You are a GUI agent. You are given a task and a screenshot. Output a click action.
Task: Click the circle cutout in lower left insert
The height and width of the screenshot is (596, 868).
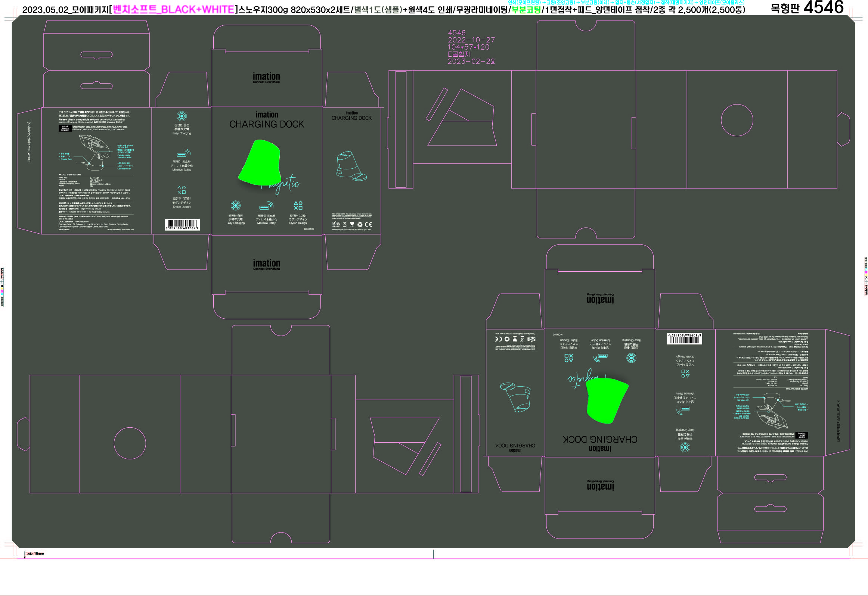tap(130, 443)
